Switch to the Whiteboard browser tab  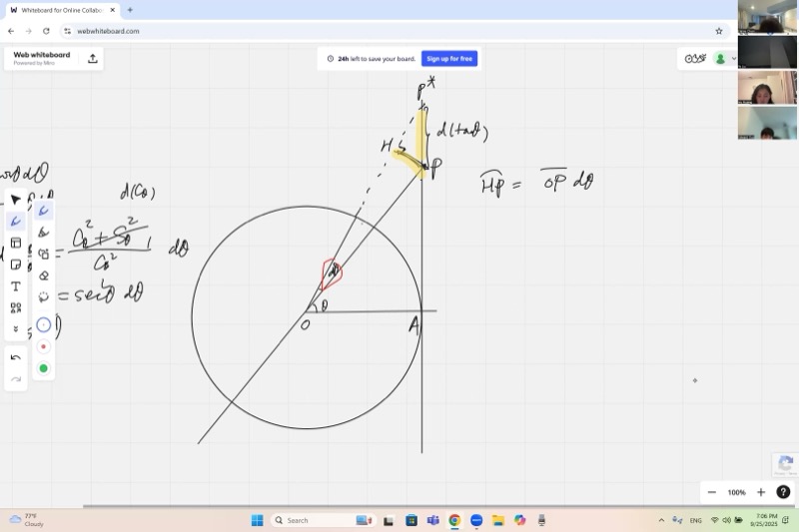[60, 10]
